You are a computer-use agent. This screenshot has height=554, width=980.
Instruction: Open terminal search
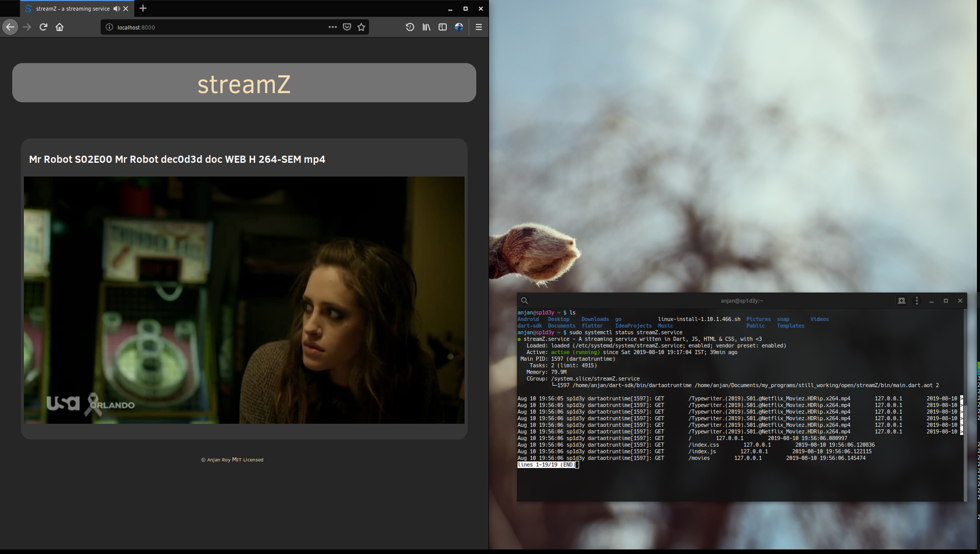[x=525, y=301]
